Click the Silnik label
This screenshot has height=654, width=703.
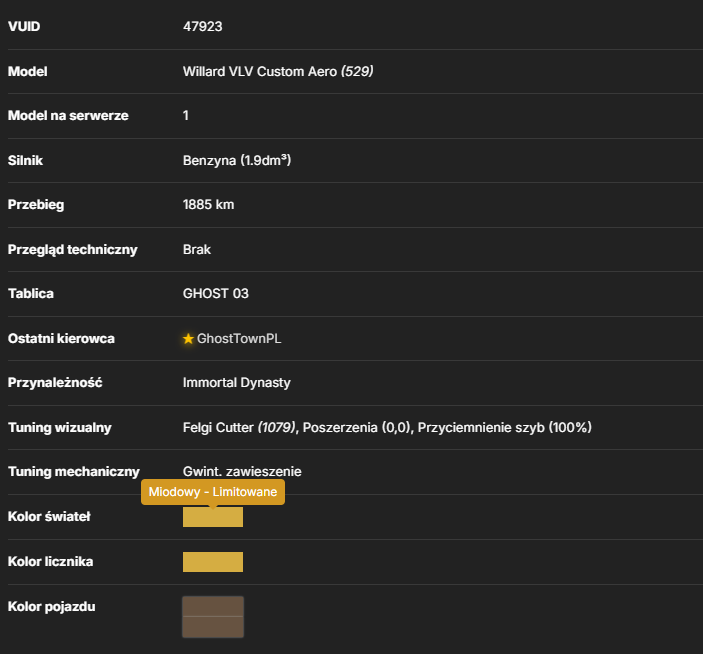tap(26, 160)
